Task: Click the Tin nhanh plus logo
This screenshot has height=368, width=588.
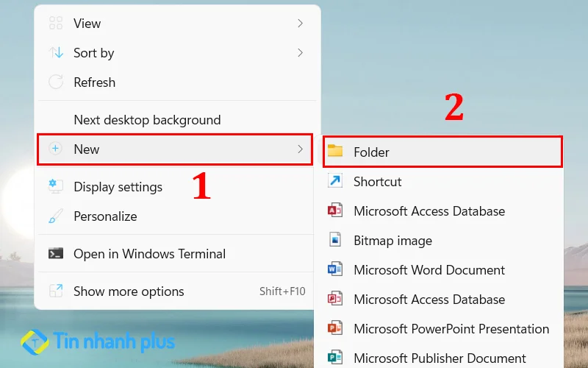Action: pos(98,342)
